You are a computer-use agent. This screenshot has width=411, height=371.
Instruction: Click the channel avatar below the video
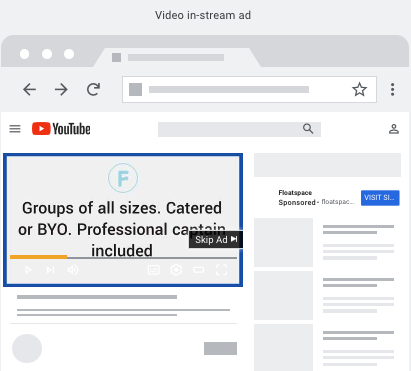tap(27, 348)
